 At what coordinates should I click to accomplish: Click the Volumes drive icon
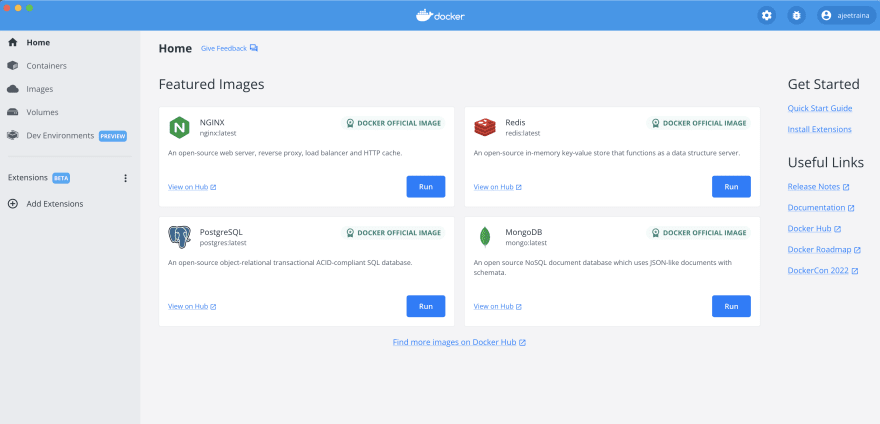tap(12, 112)
